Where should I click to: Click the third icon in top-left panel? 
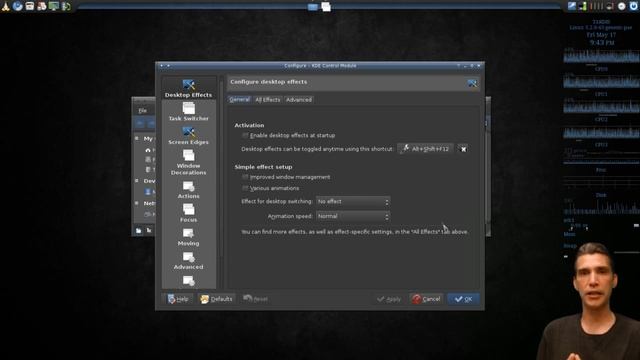[x=30, y=6]
